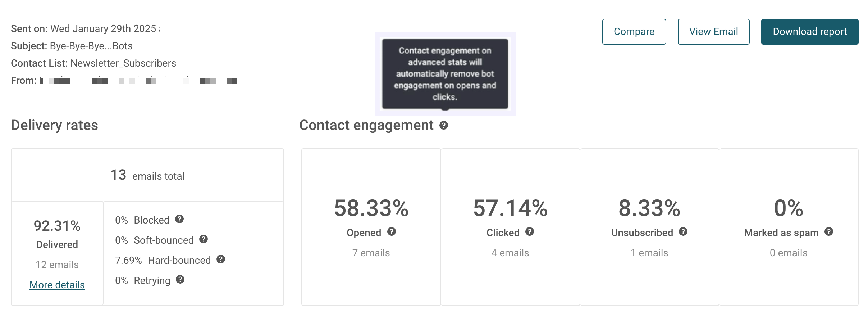The height and width of the screenshot is (316, 868).
Task: Select the 0% Marked as spam card
Action: tap(789, 227)
